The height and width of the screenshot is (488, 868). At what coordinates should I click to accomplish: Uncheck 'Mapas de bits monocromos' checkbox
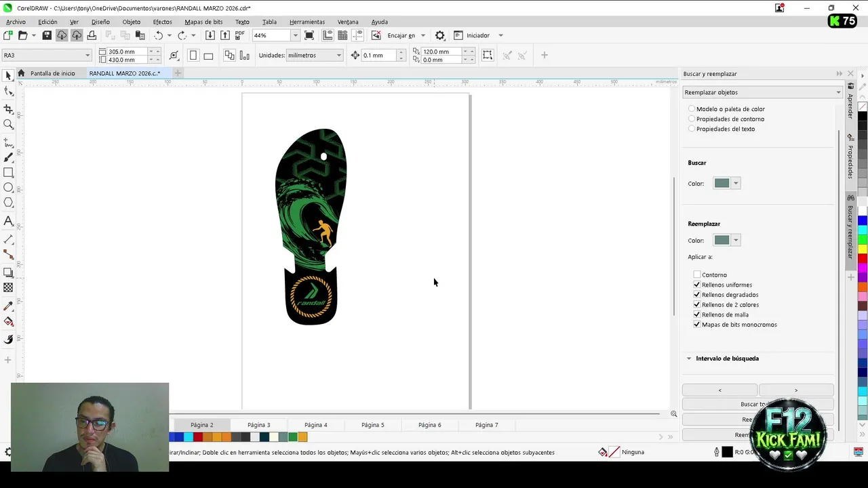coord(696,325)
